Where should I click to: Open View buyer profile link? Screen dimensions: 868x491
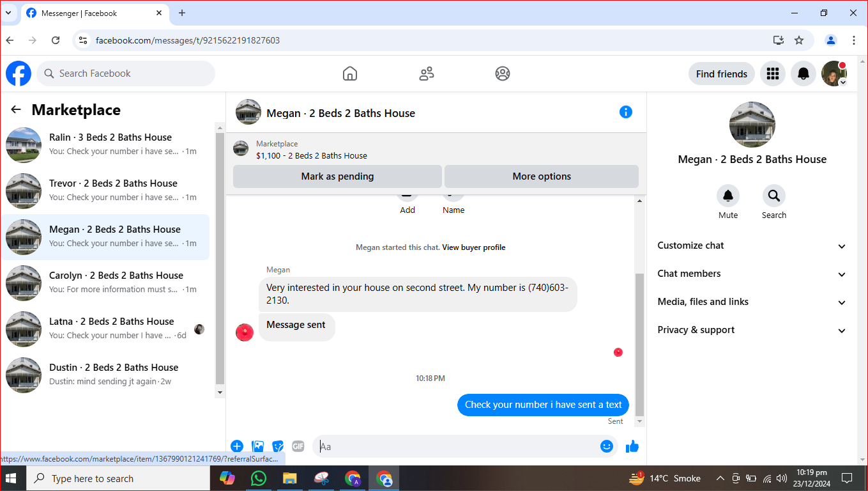473,247
